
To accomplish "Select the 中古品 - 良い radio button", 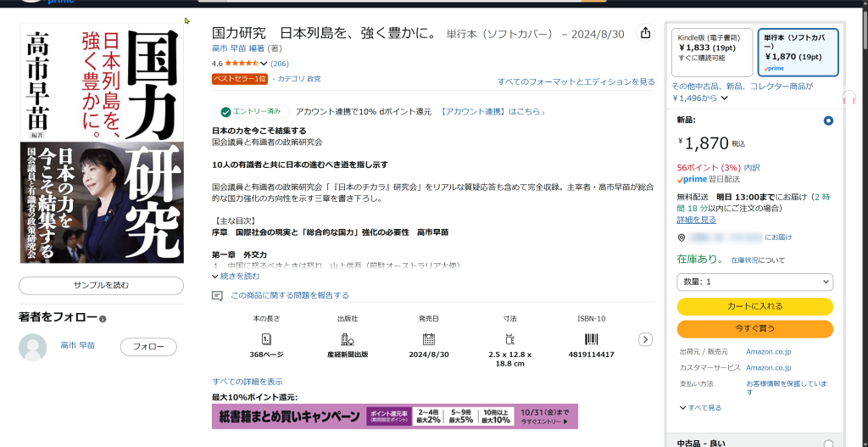I will click(x=827, y=443).
